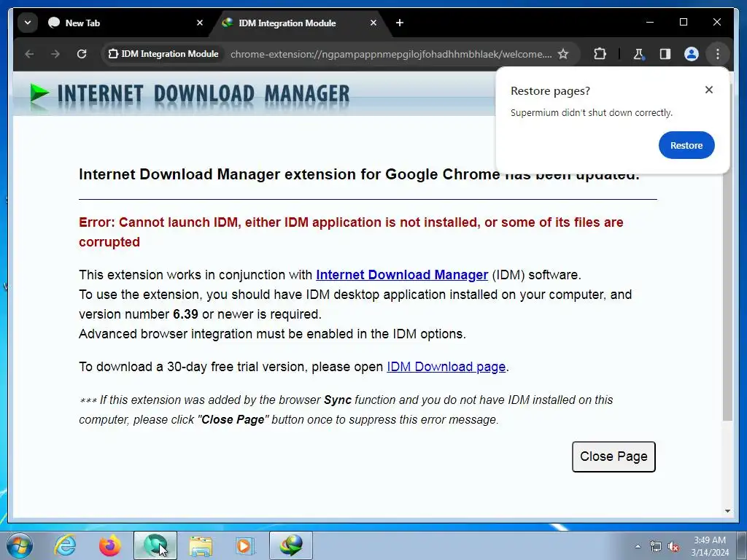Open the user profile avatar
The height and width of the screenshot is (560, 747).
click(692, 54)
